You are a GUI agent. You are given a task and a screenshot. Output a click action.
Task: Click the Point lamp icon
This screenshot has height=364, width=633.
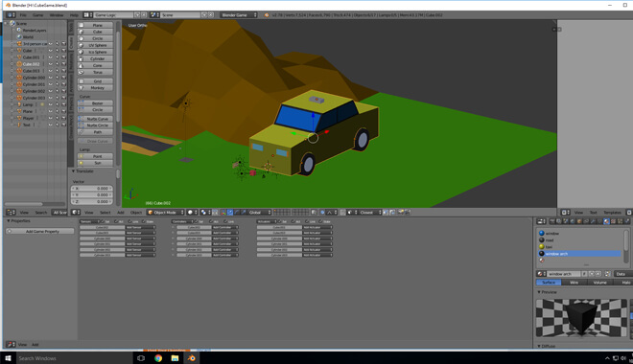pos(82,156)
